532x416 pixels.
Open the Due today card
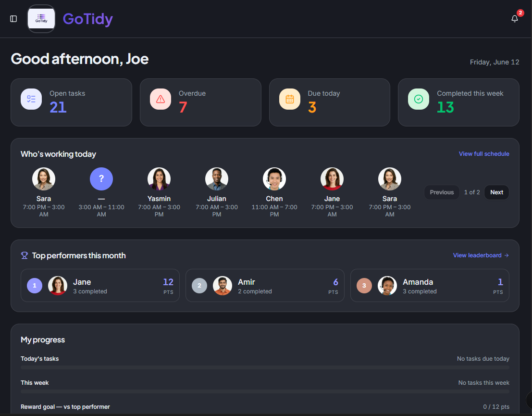tap(330, 102)
